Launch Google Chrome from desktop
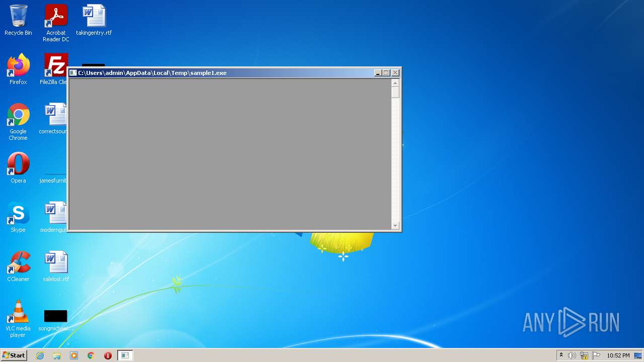644x362 pixels. point(18,122)
